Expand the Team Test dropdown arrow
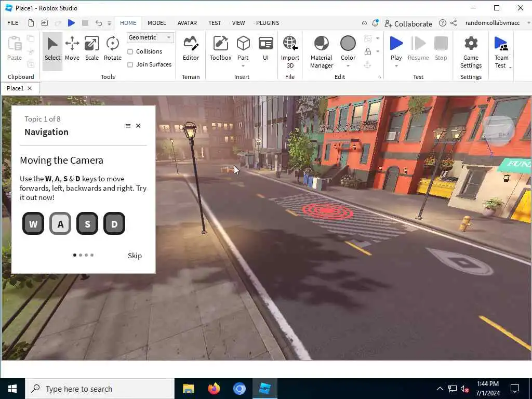The image size is (532, 399). click(510, 68)
